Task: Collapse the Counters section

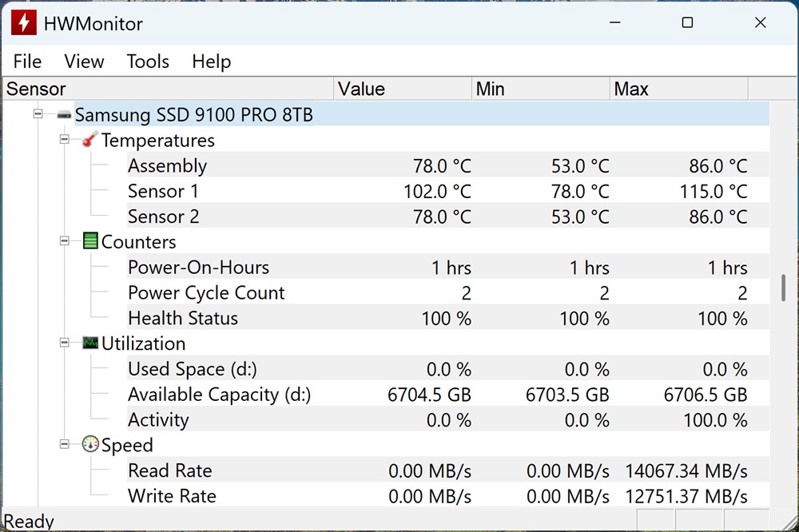Action: click(x=63, y=241)
